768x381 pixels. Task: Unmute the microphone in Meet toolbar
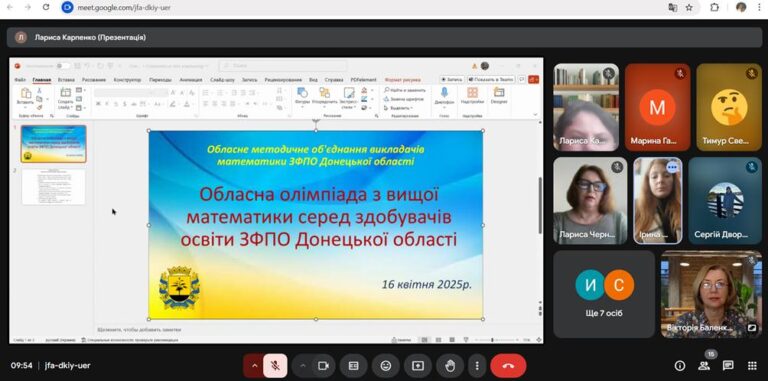coord(275,366)
